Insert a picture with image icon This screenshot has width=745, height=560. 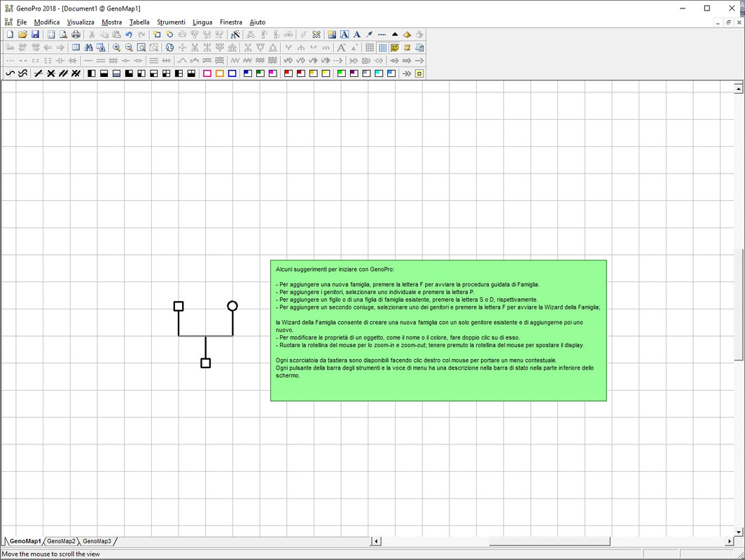click(x=332, y=35)
